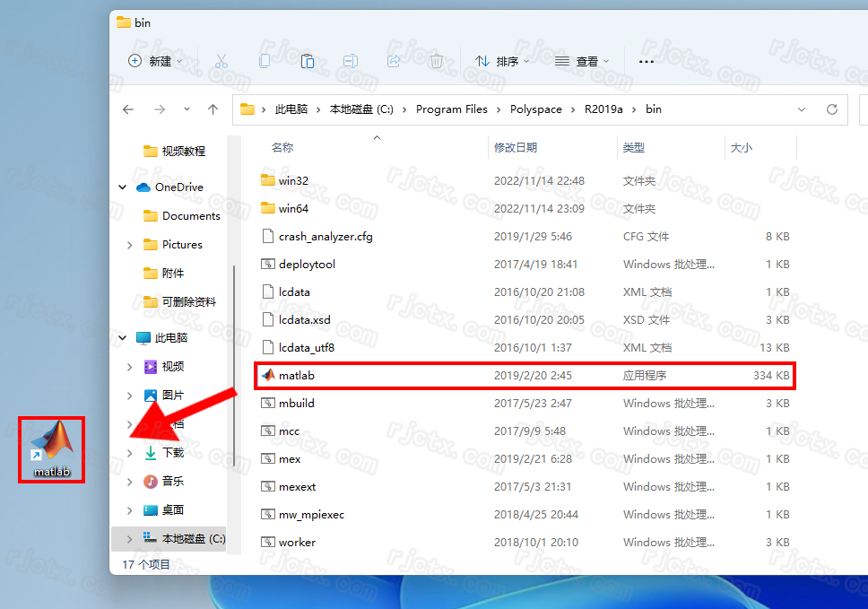This screenshot has width=868, height=609.
Task: Expand the 本地磁盘 (C:) tree node
Action: click(x=129, y=539)
